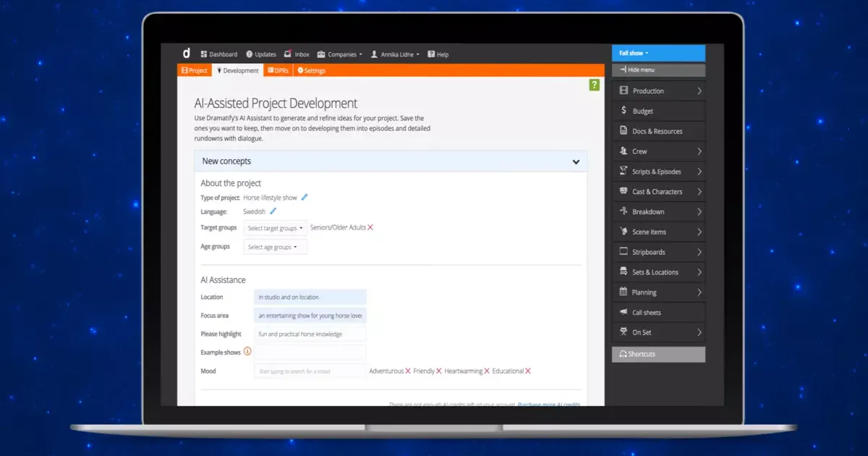Image resolution: width=868 pixels, height=456 pixels.
Task: Open the Cast & Characters masks icon
Action: (624, 192)
